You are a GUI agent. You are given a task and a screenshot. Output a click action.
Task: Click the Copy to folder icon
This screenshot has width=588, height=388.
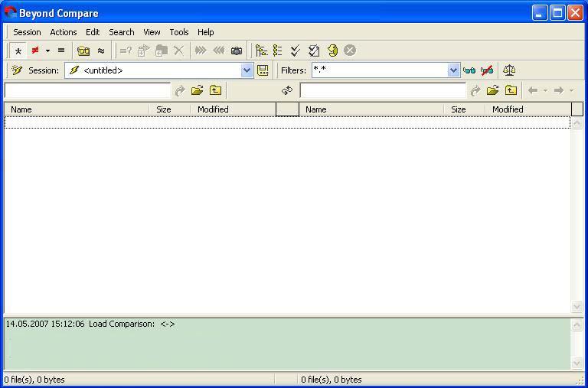(x=144, y=51)
